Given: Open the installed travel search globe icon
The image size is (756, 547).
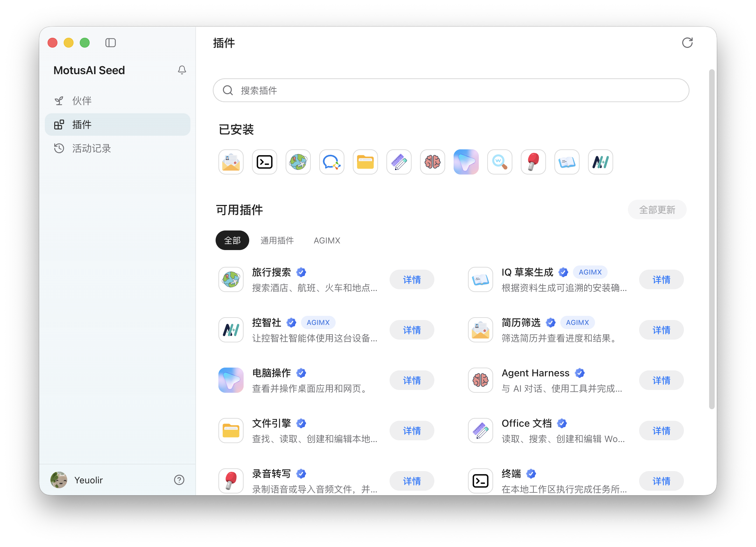Looking at the screenshot, I should (298, 162).
